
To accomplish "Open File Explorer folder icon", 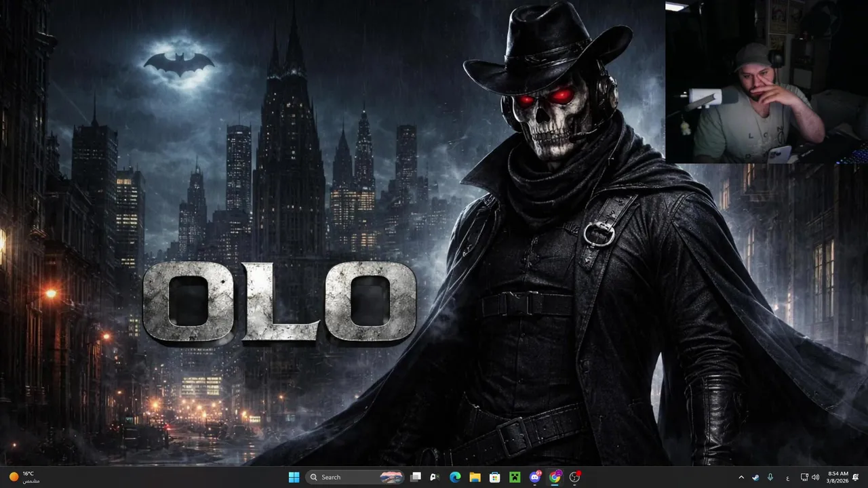I will pyautogui.click(x=475, y=477).
